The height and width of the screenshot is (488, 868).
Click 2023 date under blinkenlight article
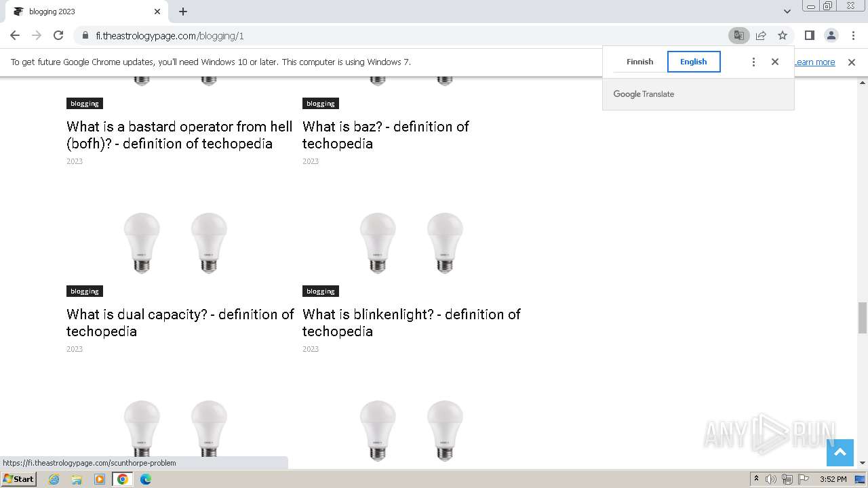click(311, 349)
